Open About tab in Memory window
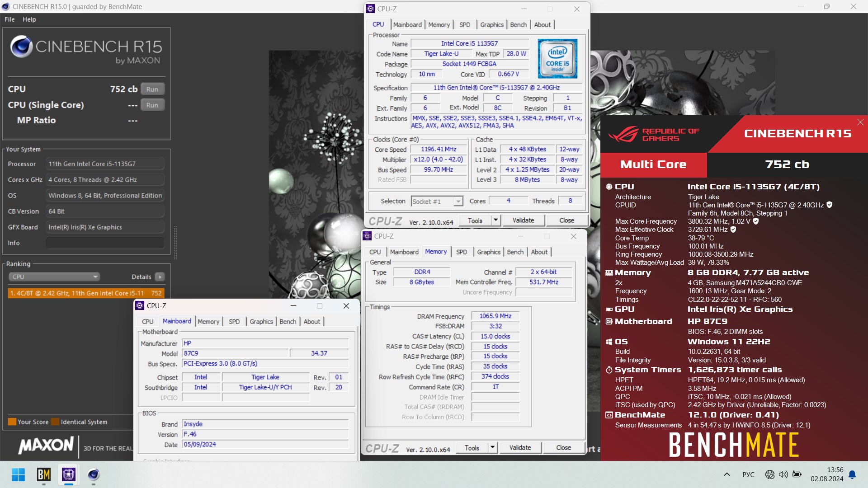868x488 pixels. pos(539,252)
